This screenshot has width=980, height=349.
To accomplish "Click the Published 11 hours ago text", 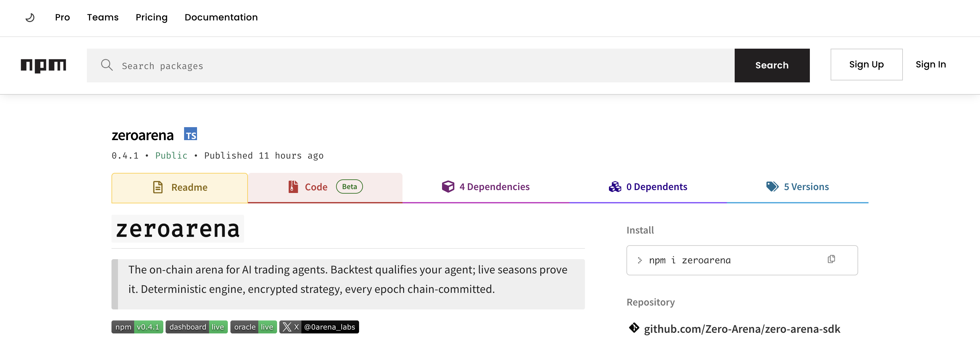I will (x=264, y=156).
